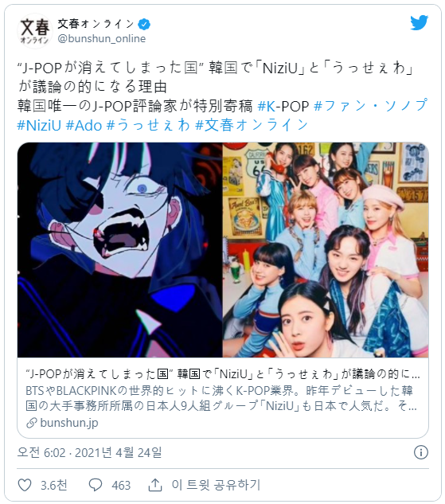Like the tweet with heart icon
Image resolution: width=445 pixels, height=504 pixels.
click(25, 485)
